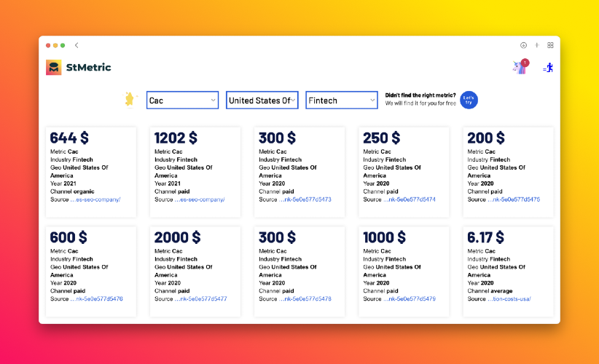Click 'Didn't find the right metric?' text

point(420,95)
